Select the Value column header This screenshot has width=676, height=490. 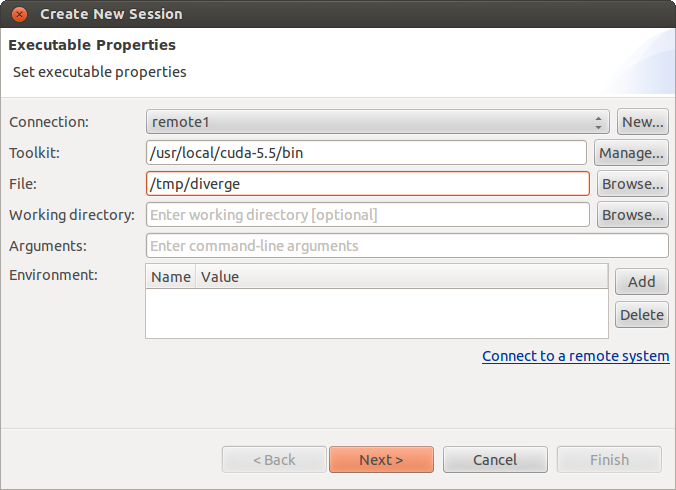[x=400, y=276]
